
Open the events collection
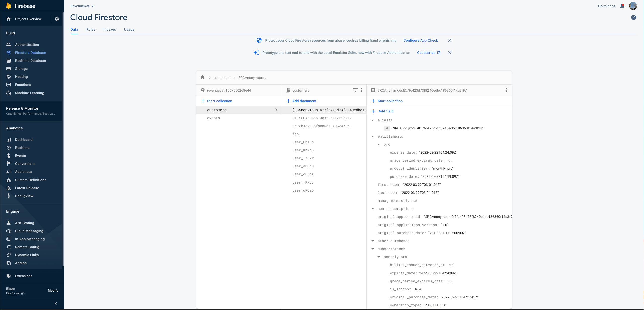pyautogui.click(x=213, y=118)
